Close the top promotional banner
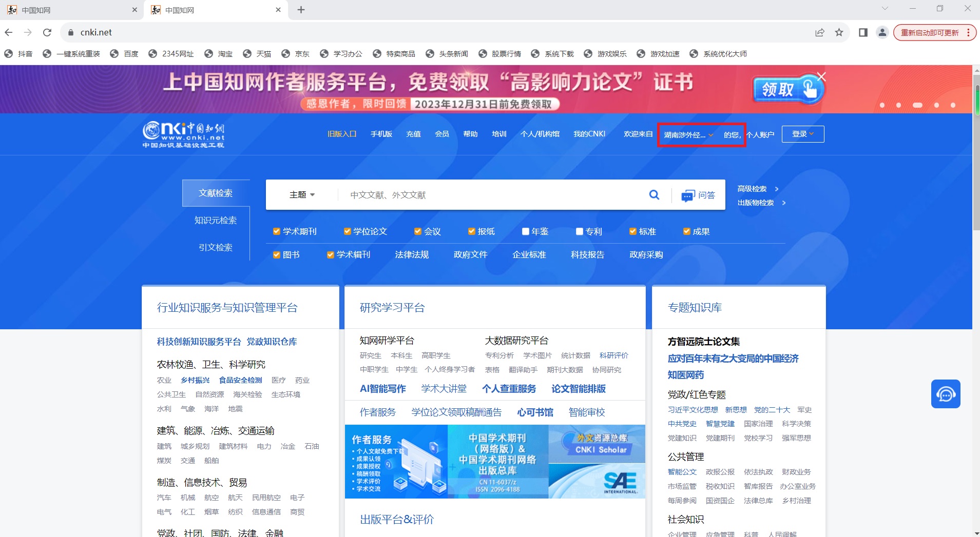980x537 pixels. tap(821, 77)
